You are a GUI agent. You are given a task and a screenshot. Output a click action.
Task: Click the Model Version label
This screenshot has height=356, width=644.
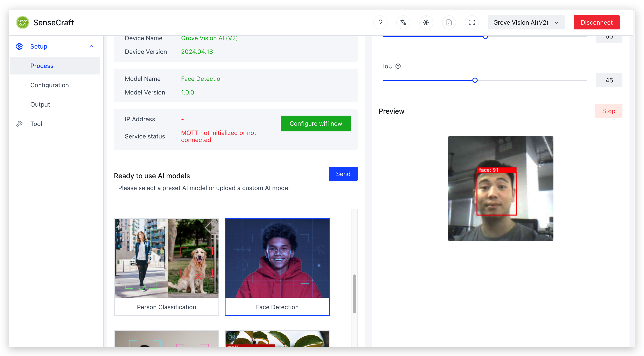click(x=145, y=93)
